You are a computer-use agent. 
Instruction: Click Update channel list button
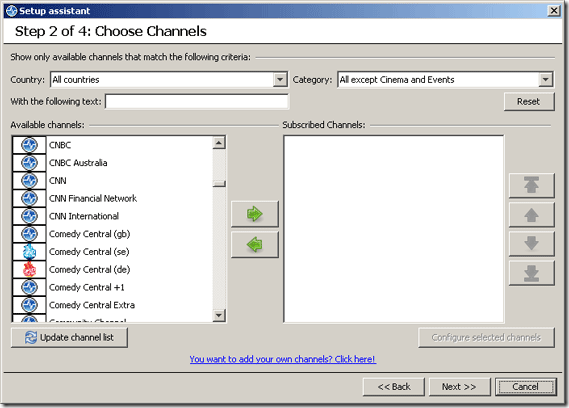tap(69, 338)
